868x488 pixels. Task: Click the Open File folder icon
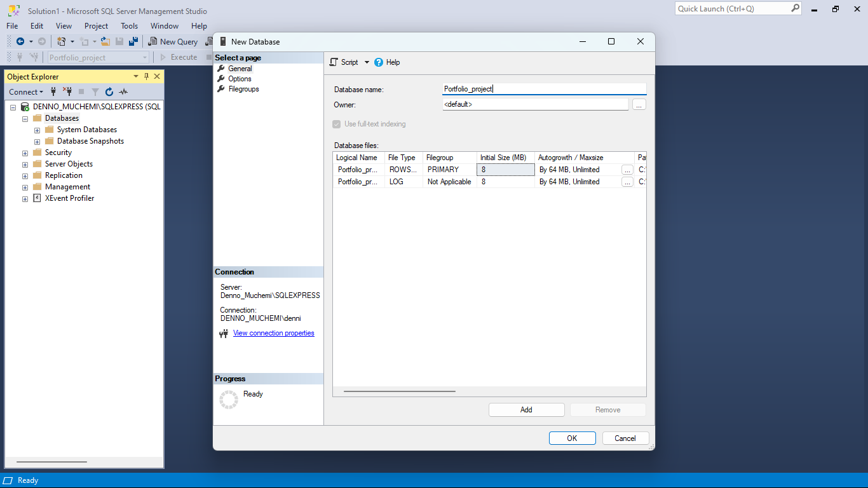(x=105, y=41)
